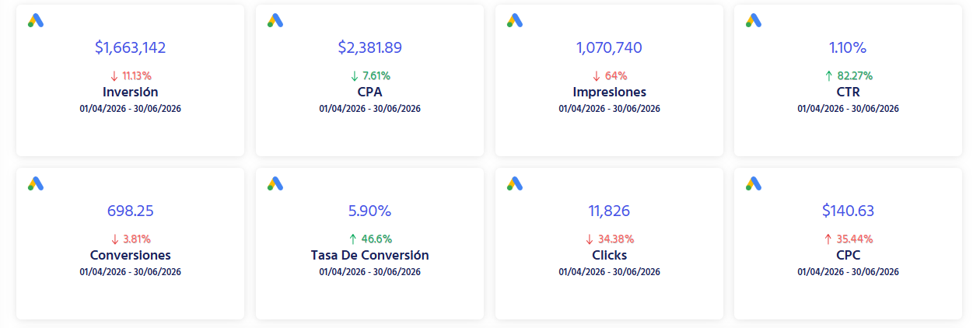Select the 698.25 conversions value
The height and width of the screenshot is (328, 980).
pyautogui.click(x=131, y=211)
